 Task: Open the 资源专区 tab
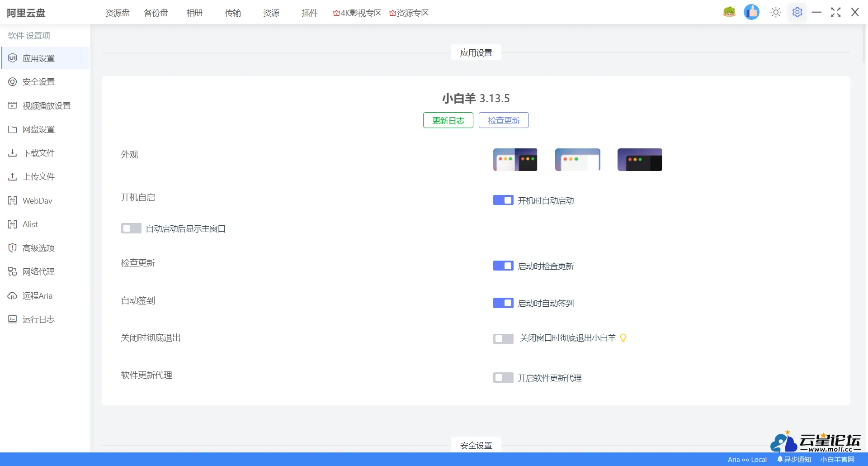[409, 13]
